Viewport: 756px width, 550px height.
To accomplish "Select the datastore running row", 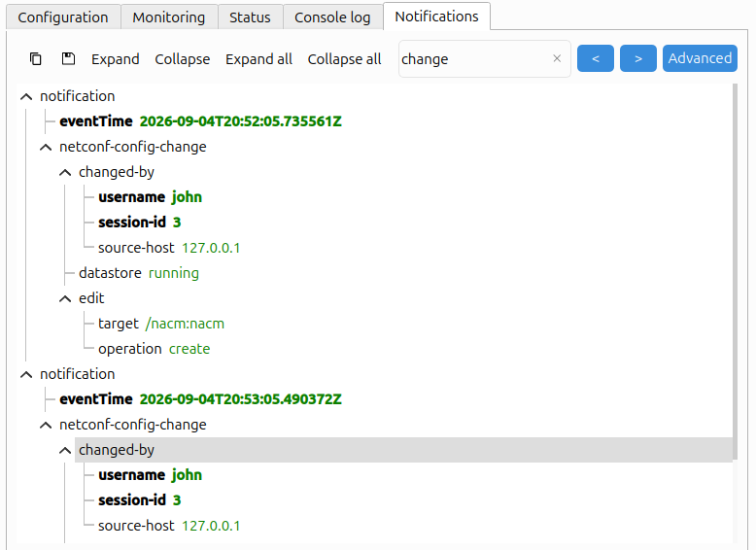I will click(x=139, y=273).
